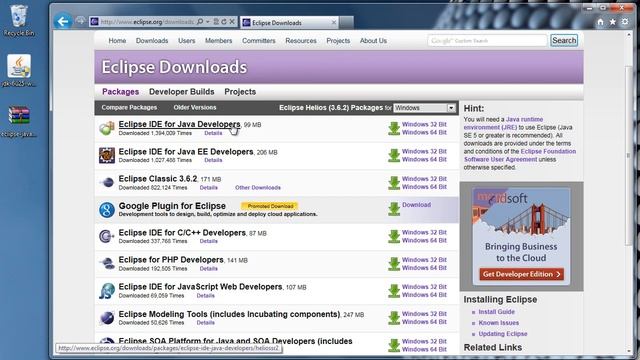Click the Search button
Viewport: 640px width, 360px height.
tap(564, 40)
